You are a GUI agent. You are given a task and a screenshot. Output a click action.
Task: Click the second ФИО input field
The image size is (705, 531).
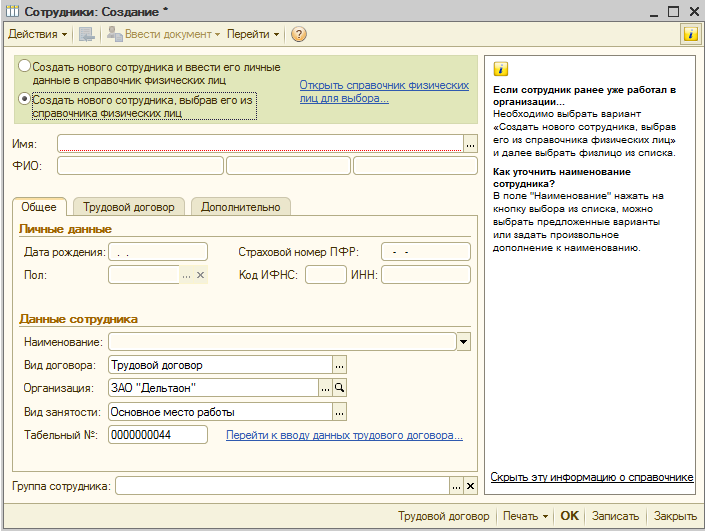[x=288, y=165]
